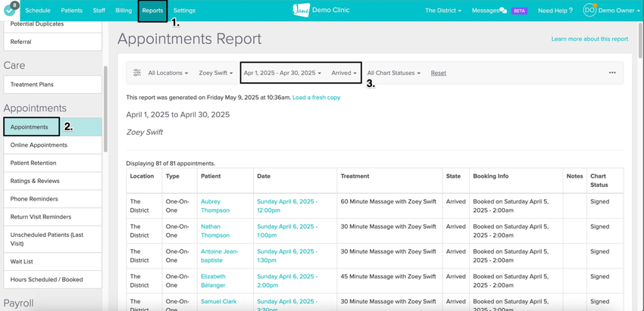Open the Zoey Swift staff dropdown
This screenshot has width=644, height=311.
click(x=216, y=73)
